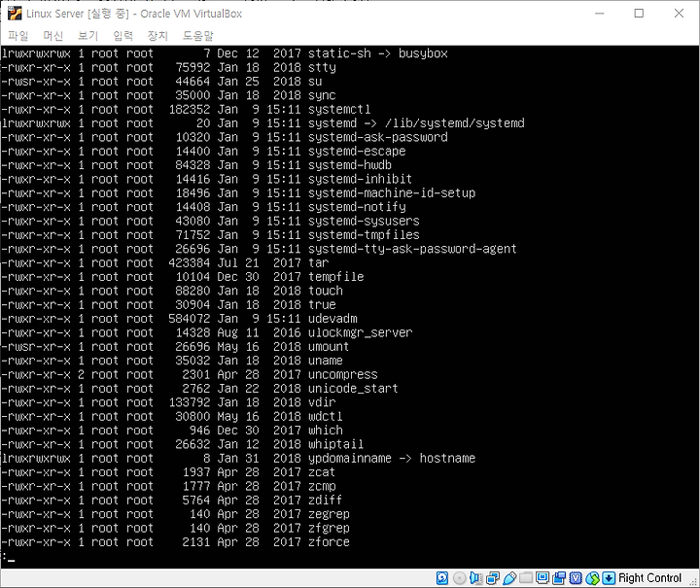The image size is (700, 588).
Task: Open the 보기 menu
Action: pos(87,36)
